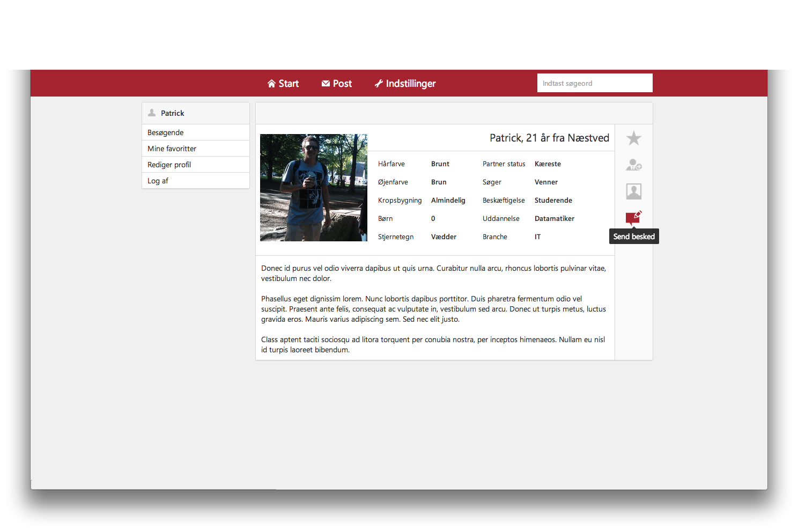
Task: Choose Rediger profil in the sidebar
Action: tap(196, 165)
